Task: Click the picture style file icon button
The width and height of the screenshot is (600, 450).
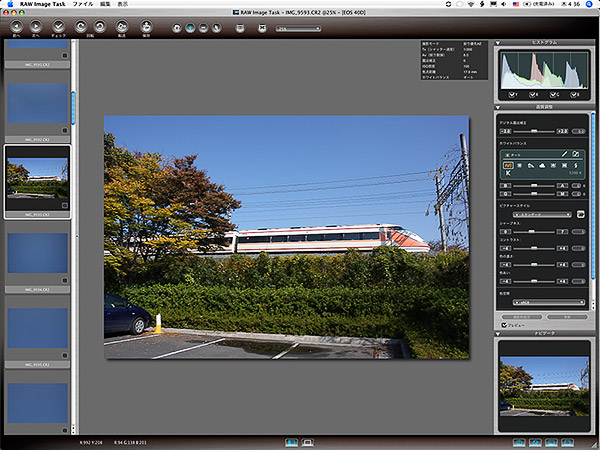Action: [580, 214]
